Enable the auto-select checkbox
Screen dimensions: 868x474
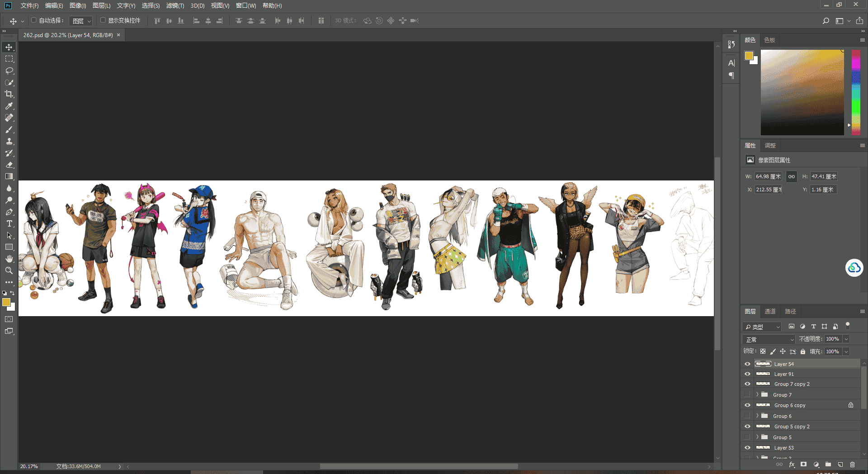click(x=34, y=20)
